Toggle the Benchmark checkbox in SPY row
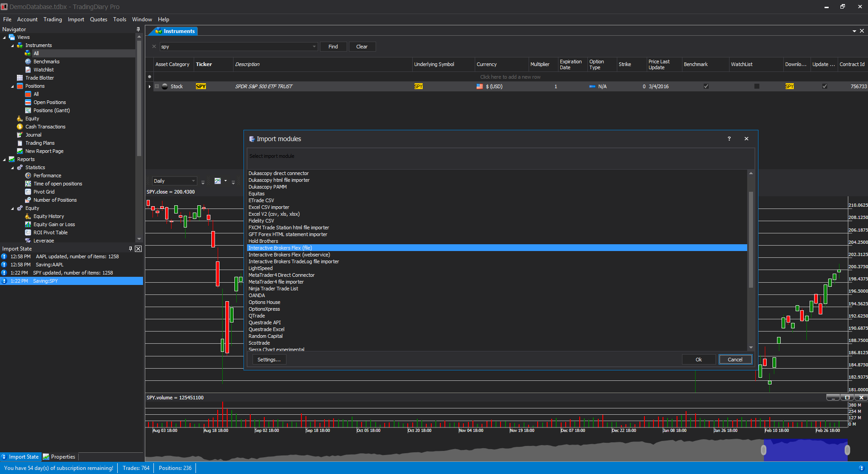The image size is (868, 474). (706, 86)
